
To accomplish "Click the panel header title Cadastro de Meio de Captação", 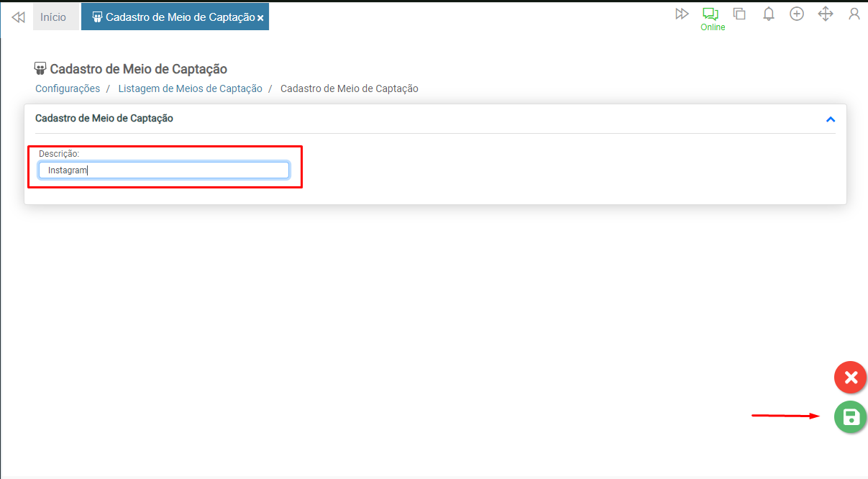I will tap(104, 118).
